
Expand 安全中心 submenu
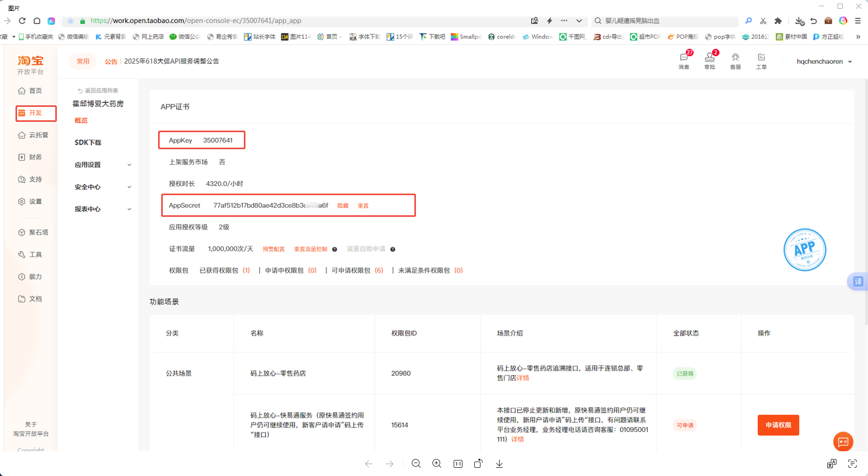point(103,187)
